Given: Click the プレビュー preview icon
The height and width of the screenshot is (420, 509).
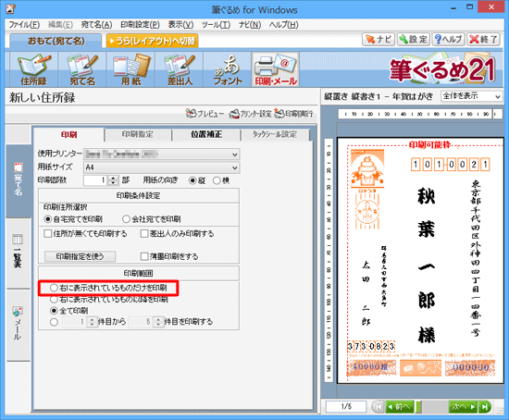Looking at the screenshot, I should [205, 114].
